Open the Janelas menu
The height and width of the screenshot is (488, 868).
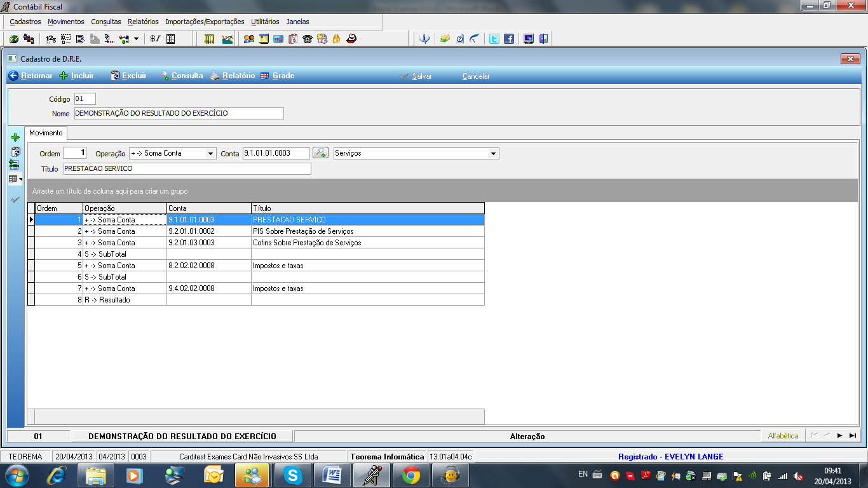(x=297, y=22)
